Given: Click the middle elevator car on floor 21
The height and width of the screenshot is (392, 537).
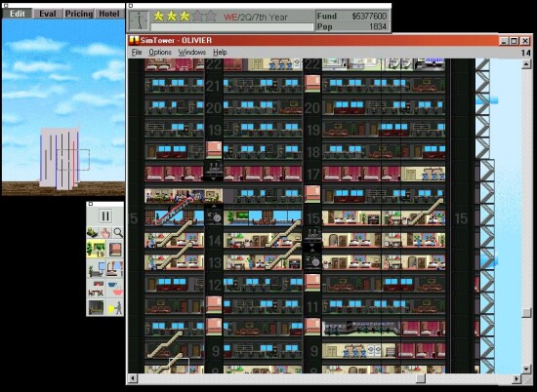Looking at the screenshot, I should (x=312, y=84).
